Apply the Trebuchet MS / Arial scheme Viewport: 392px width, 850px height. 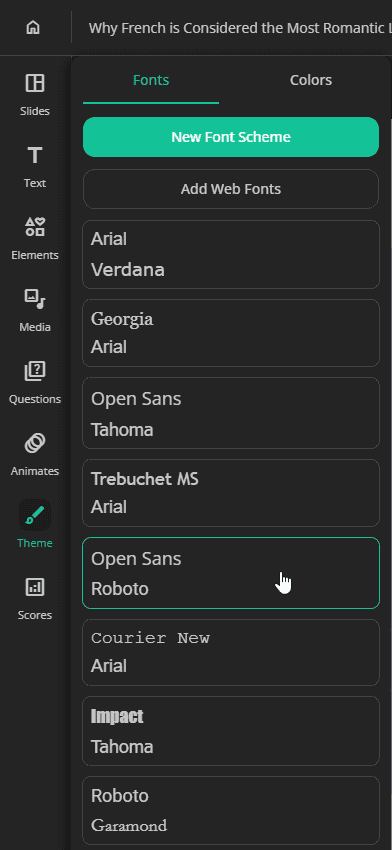click(231, 493)
